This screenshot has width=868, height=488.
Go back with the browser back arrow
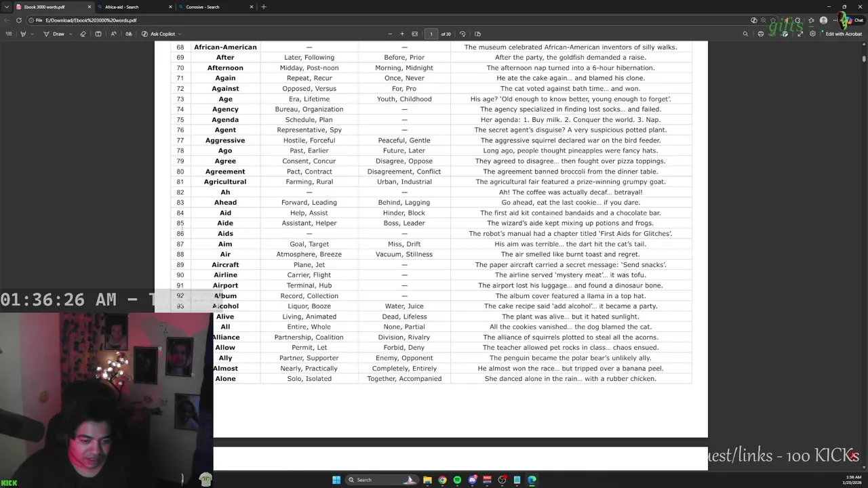(x=7, y=20)
